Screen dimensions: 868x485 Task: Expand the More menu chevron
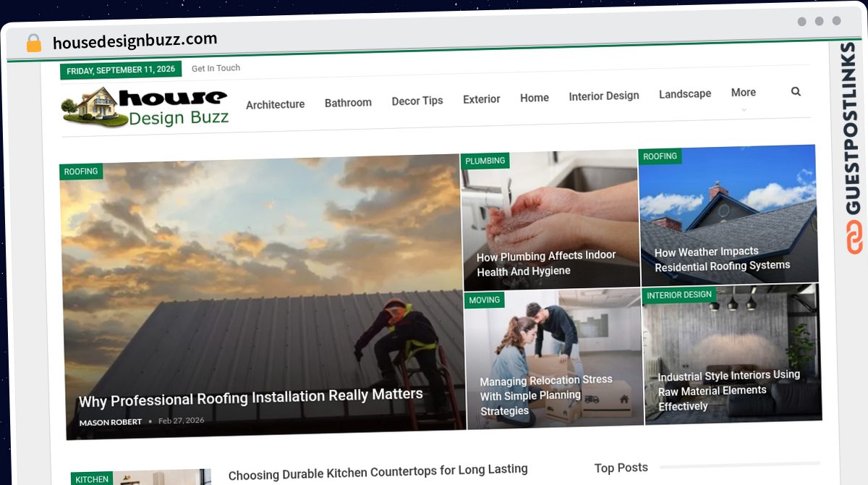click(744, 109)
